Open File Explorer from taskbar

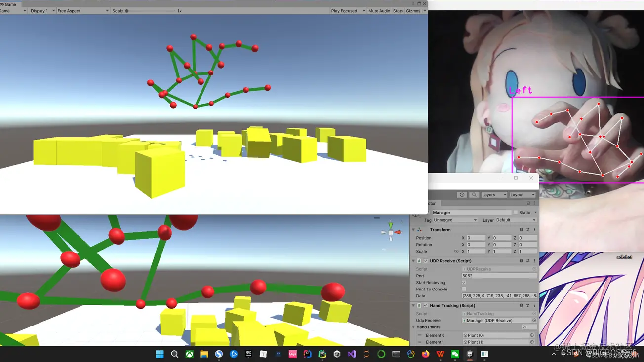pyautogui.click(x=204, y=354)
